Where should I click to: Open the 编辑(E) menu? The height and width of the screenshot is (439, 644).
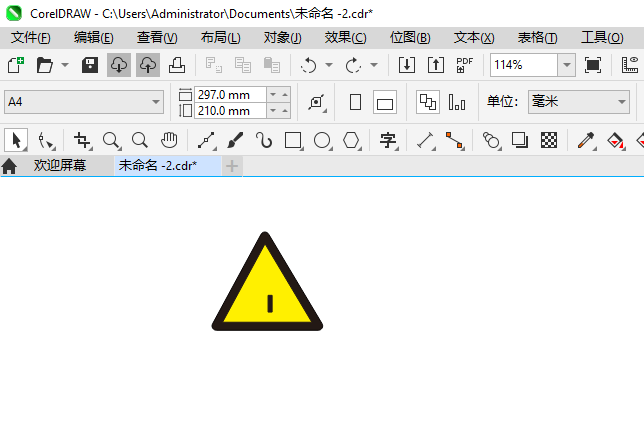coord(94,38)
